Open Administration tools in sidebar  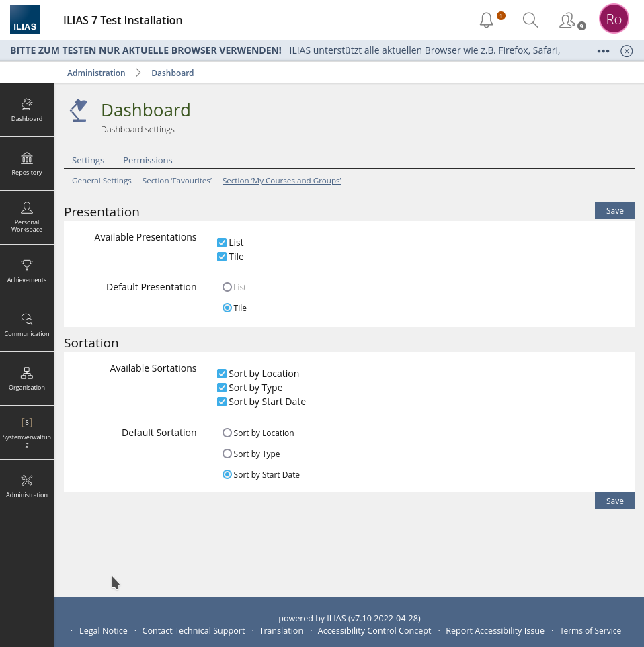[x=27, y=486]
